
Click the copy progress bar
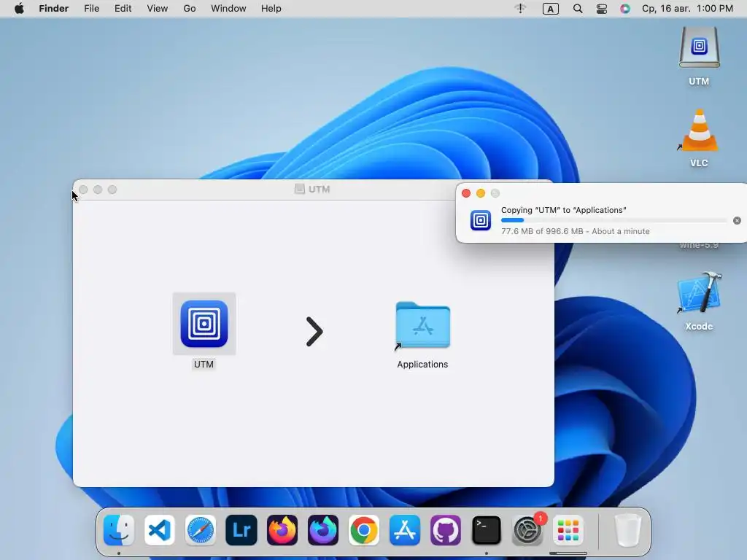pyautogui.click(x=614, y=220)
